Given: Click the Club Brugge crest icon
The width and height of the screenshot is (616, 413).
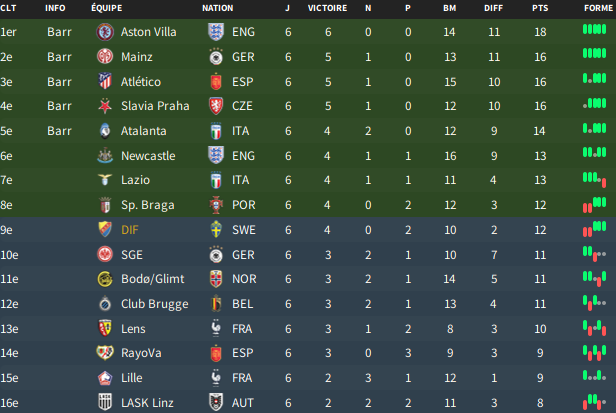Looking at the screenshot, I should point(103,304).
